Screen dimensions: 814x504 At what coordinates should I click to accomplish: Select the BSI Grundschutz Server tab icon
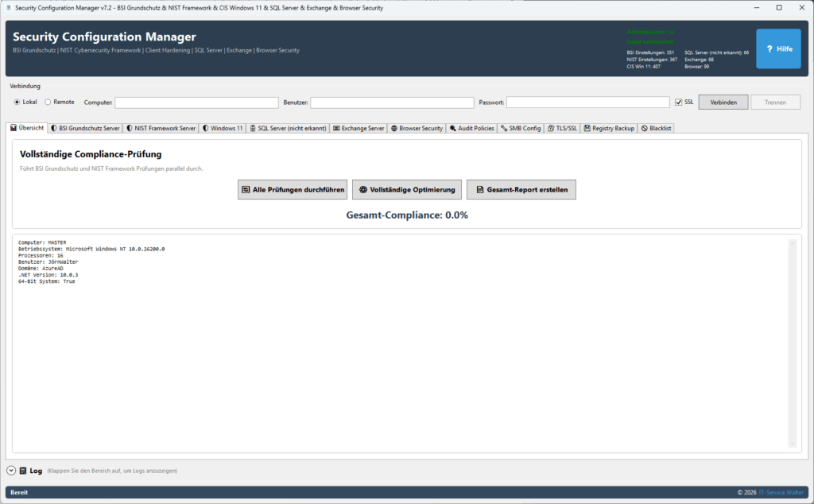coord(54,128)
